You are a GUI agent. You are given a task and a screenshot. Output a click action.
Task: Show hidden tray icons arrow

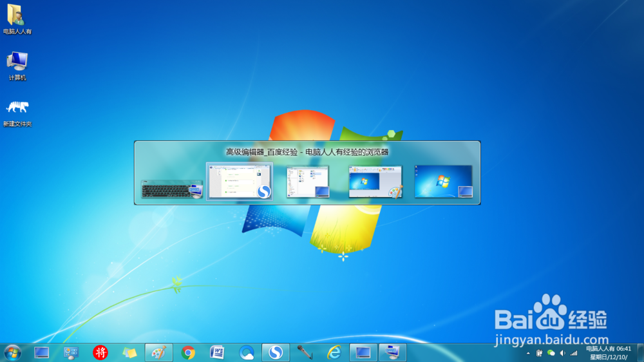pyautogui.click(x=528, y=353)
